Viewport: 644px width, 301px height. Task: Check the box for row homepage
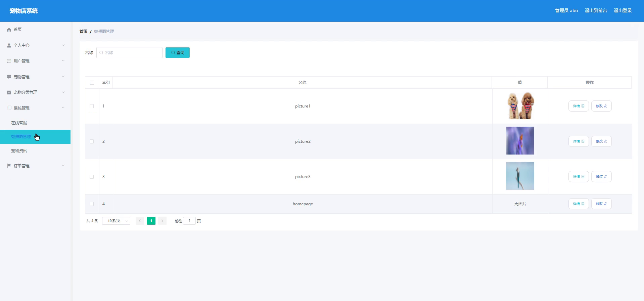[x=92, y=204]
